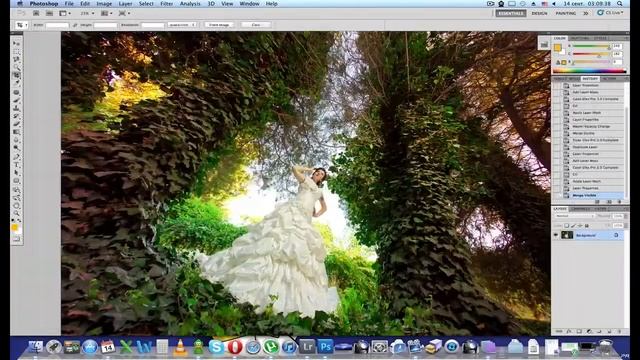This screenshot has width=640, height=360.
Task: Switch to the Swatches tab
Action: pyautogui.click(x=580, y=38)
